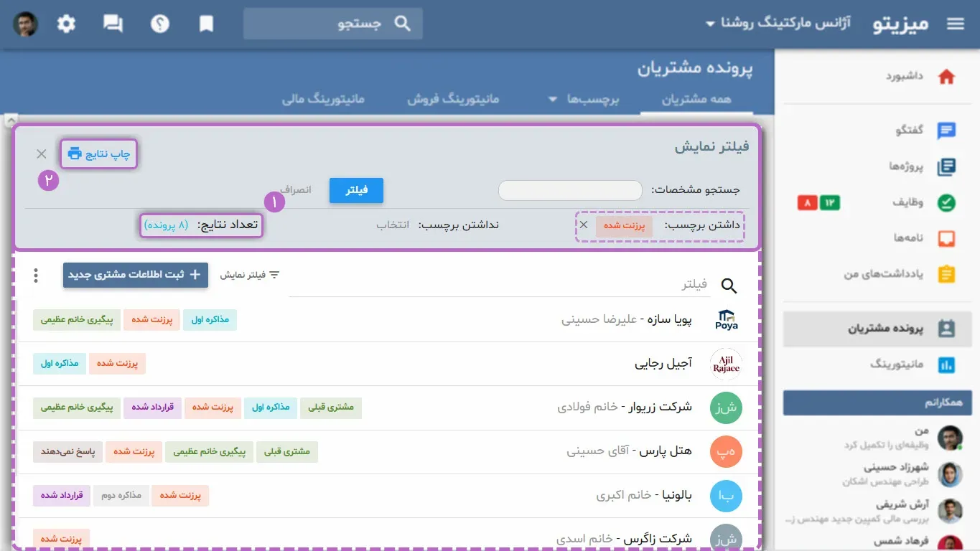Click the مشتری قبلی tag on شرکت زریوار

(331, 408)
